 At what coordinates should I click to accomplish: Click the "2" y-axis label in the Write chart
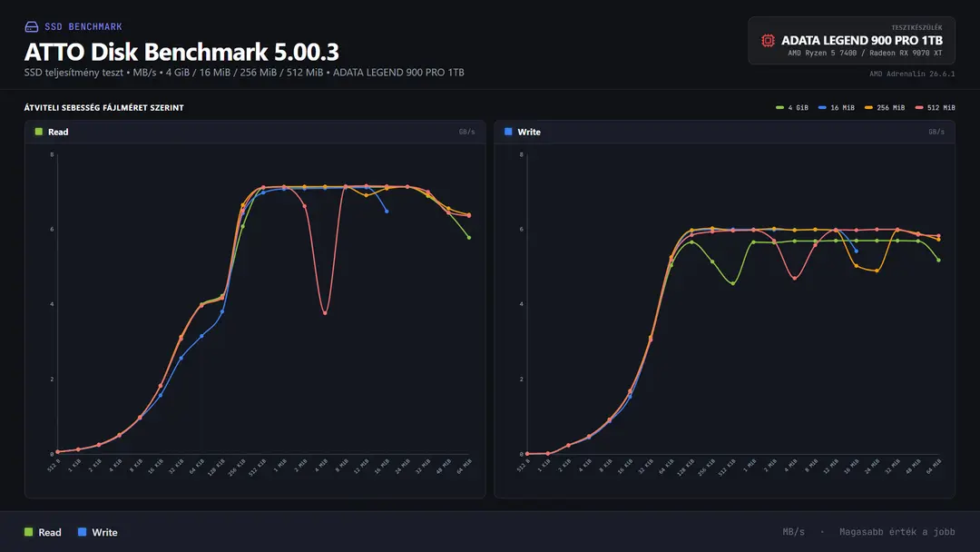pos(521,379)
